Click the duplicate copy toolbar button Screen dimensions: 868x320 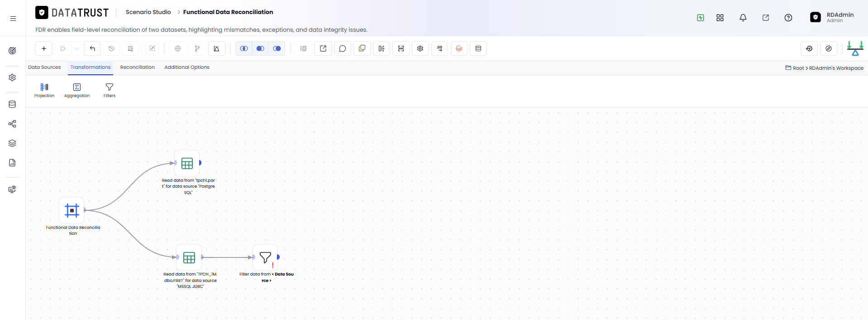[x=362, y=48]
